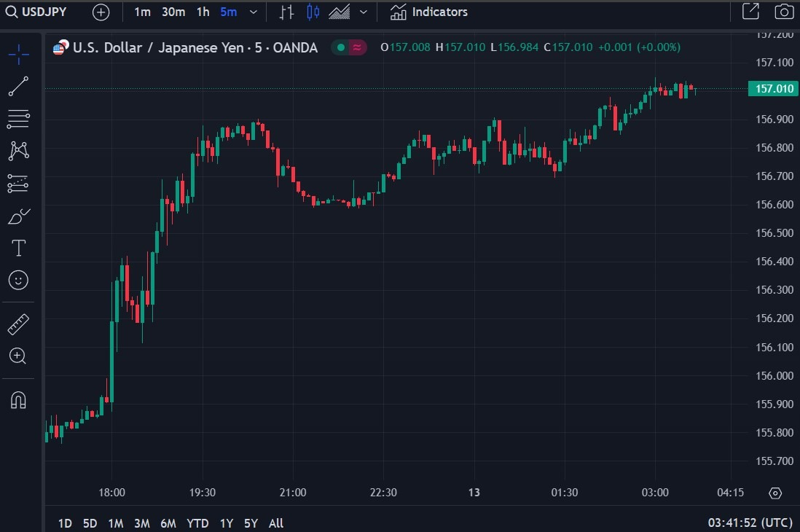Viewport: 800px width, 532px height.
Task: Select the 30m timeframe
Action: pyautogui.click(x=173, y=12)
